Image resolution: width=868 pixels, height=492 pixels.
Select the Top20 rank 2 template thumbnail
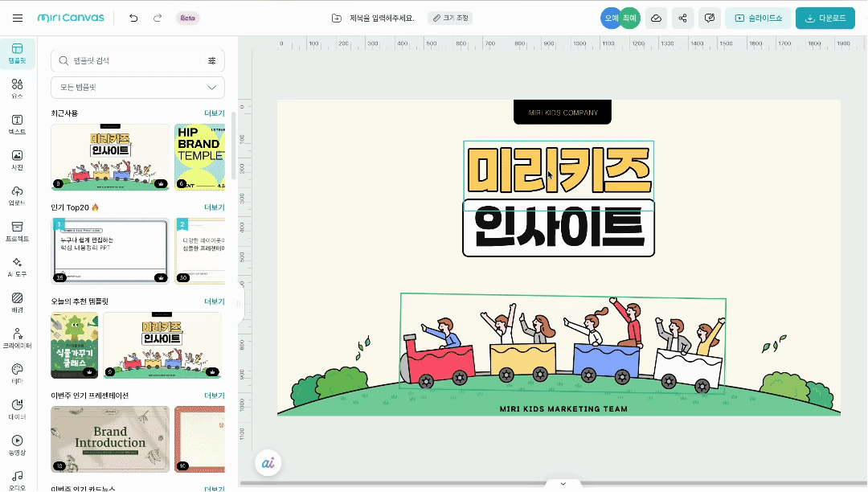pos(200,252)
